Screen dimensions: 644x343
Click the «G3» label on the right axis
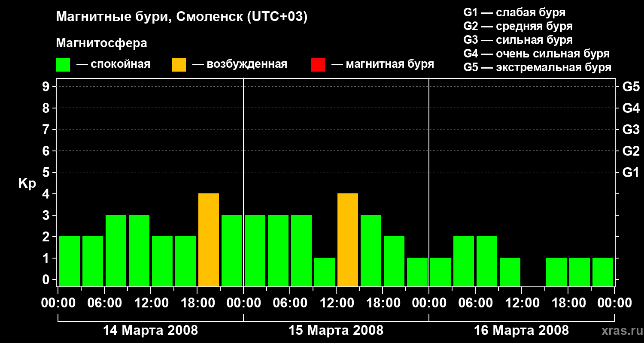(x=631, y=129)
